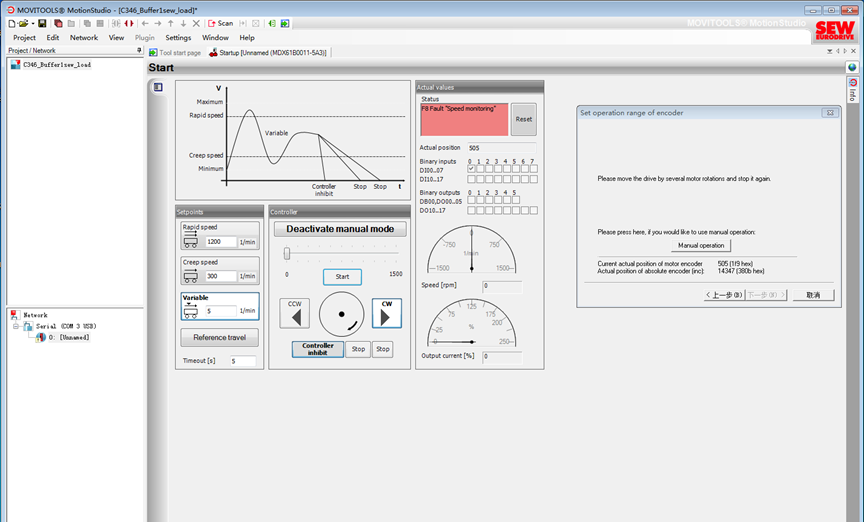The width and height of the screenshot is (864, 522).
Task: Click the Rapid speed input field
Action: (x=221, y=242)
